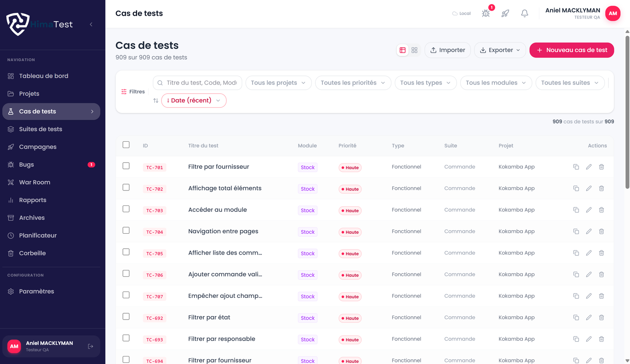Viewport: 630px width, 364px height.
Task: Collapse the sidebar with the chevron arrow
Action: click(x=91, y=24)
